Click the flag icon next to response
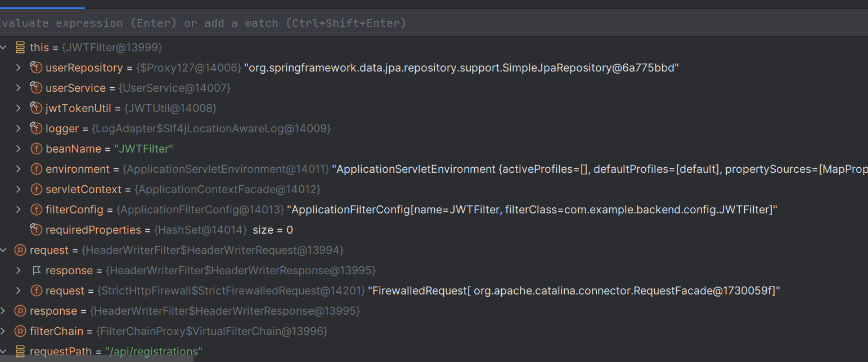The height and width of the screenshot is (362, 868). point(37,271)
